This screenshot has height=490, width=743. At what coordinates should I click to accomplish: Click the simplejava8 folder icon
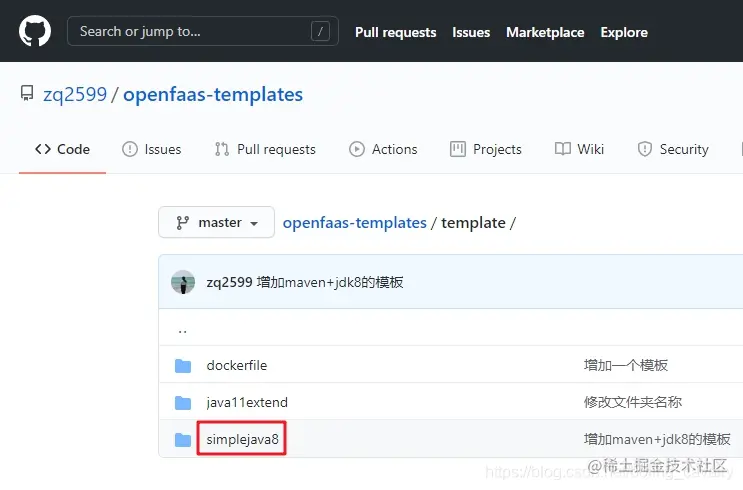[183, 439]
